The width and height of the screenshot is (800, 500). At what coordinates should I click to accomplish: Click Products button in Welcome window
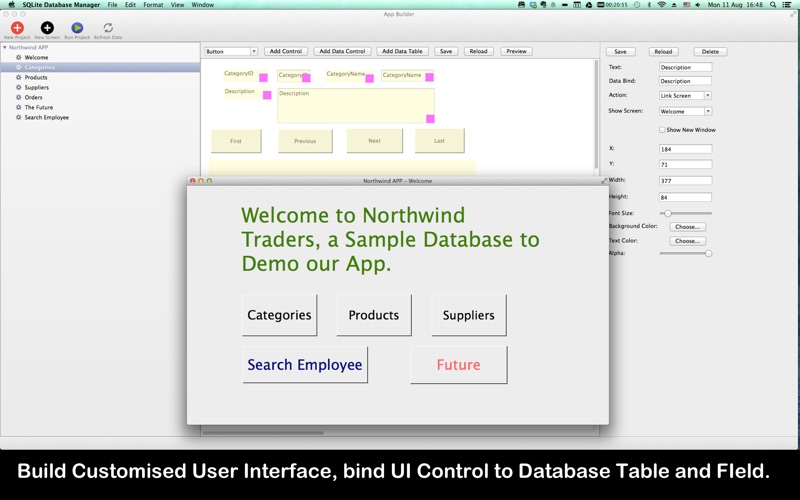pos(373,315)
